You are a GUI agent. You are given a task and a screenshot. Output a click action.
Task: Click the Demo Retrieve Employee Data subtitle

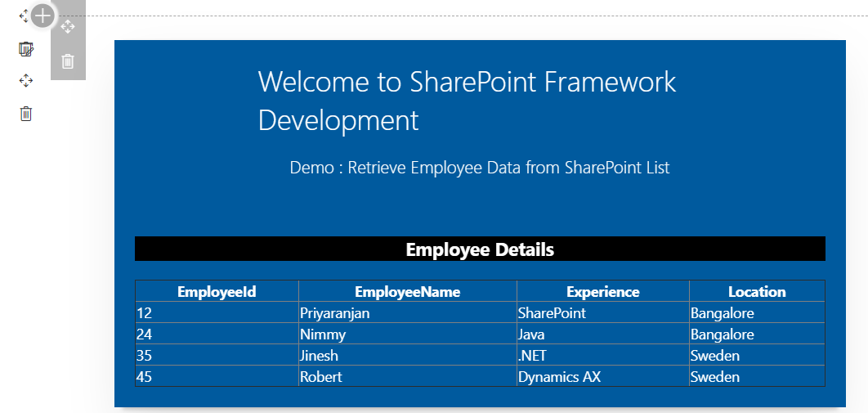coord(480,167)
